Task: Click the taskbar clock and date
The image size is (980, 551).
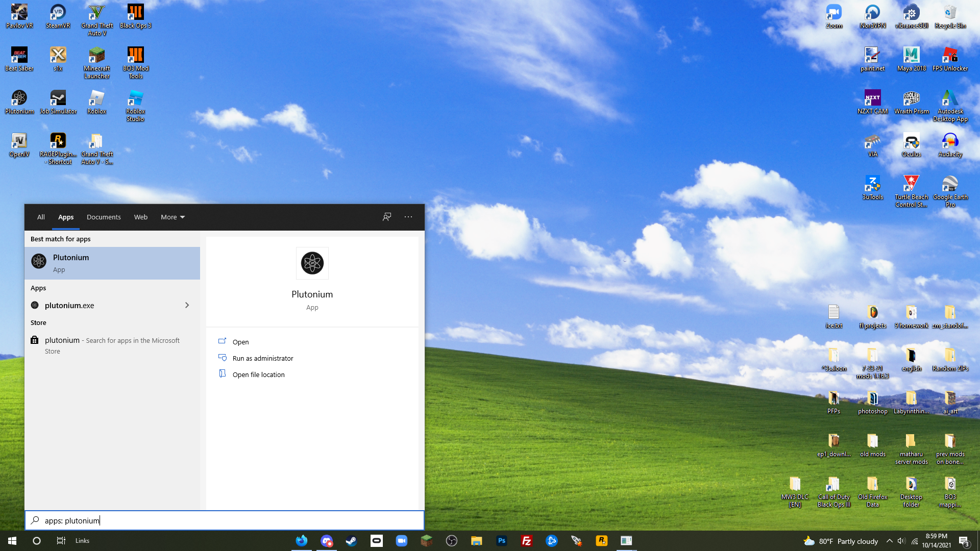Action: pyautogui.click(x=936, y=541)
